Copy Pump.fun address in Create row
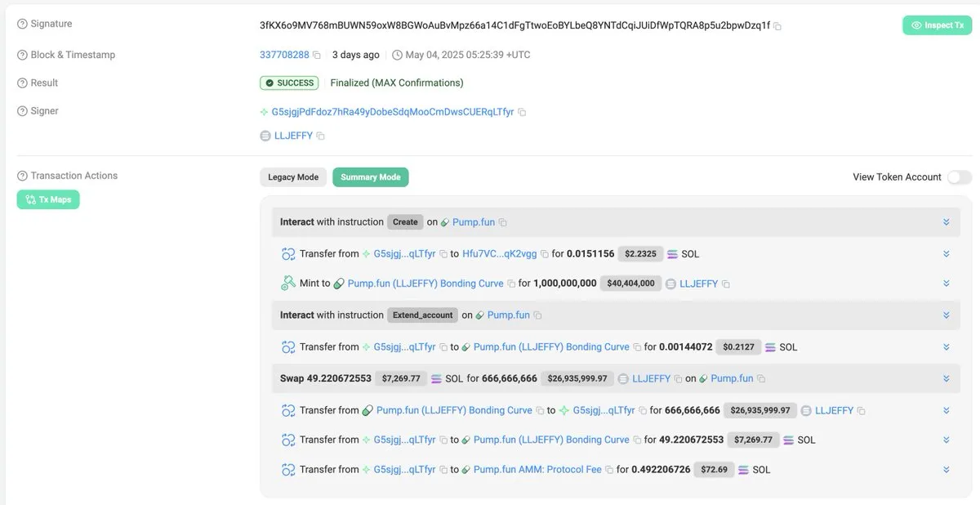Image resolution: width=980 pixels, height=505 pixels. point(503,222)
